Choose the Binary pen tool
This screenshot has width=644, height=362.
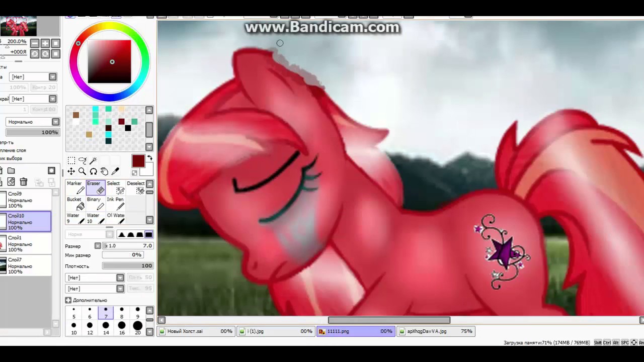click(96, 203)
